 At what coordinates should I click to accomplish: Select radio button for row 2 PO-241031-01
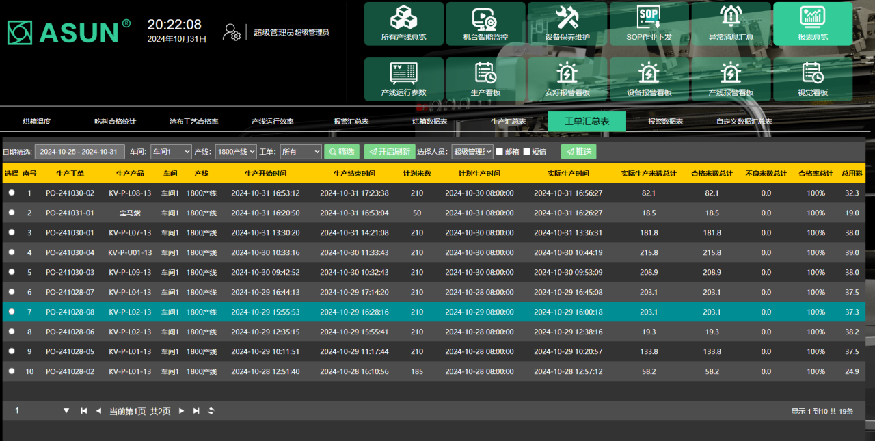click(12, 213)
